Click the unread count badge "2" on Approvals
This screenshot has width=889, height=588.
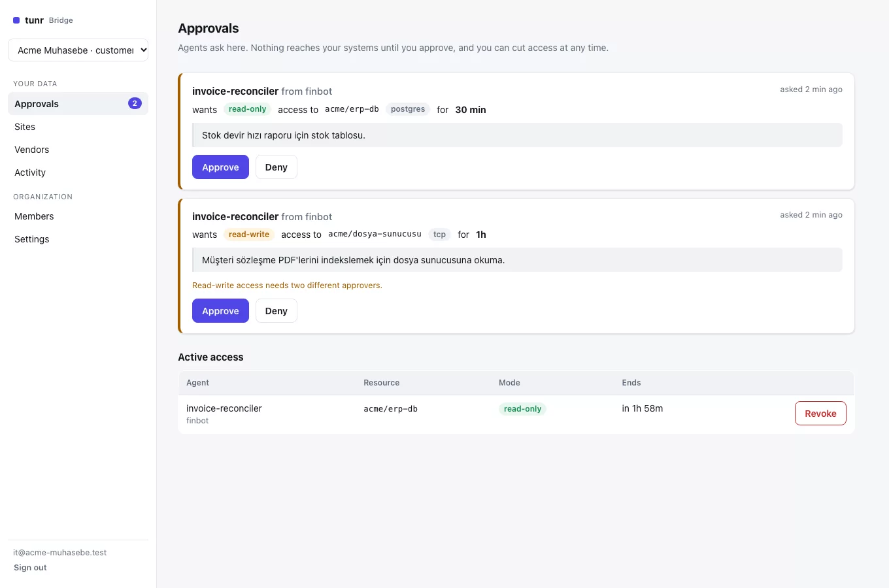(135, 103)
